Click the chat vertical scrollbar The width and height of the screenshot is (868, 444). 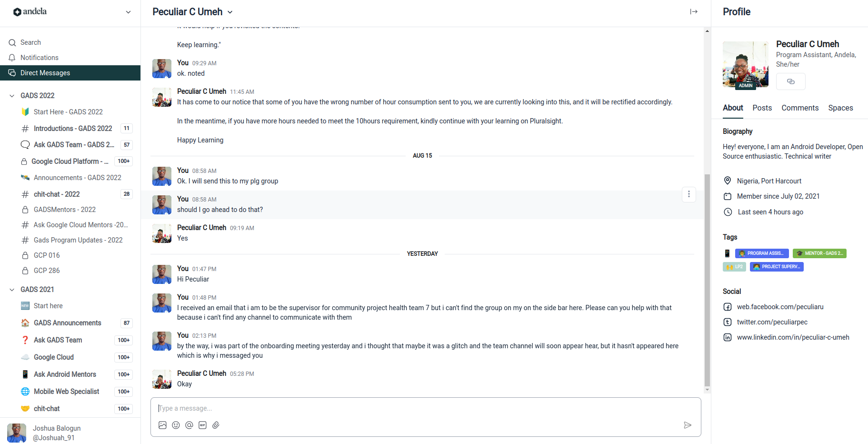point(707,280)
